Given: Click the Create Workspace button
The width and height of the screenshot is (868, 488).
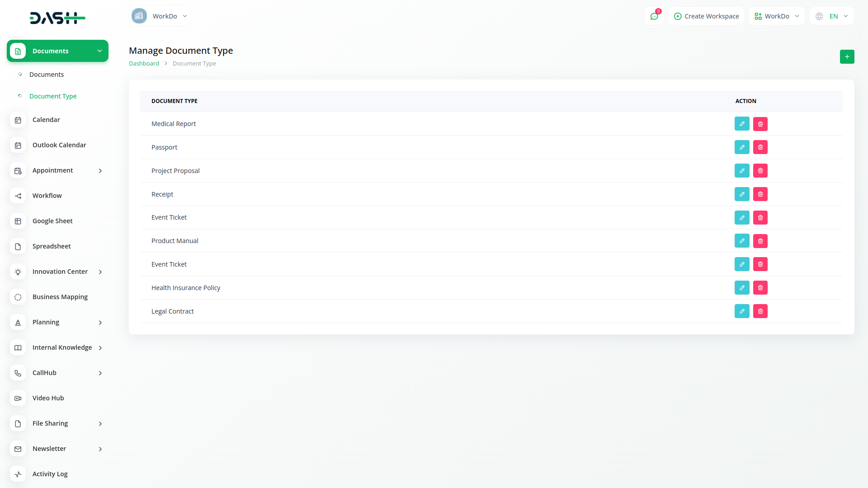Looking at the screenshot, I should click(706, 16).
